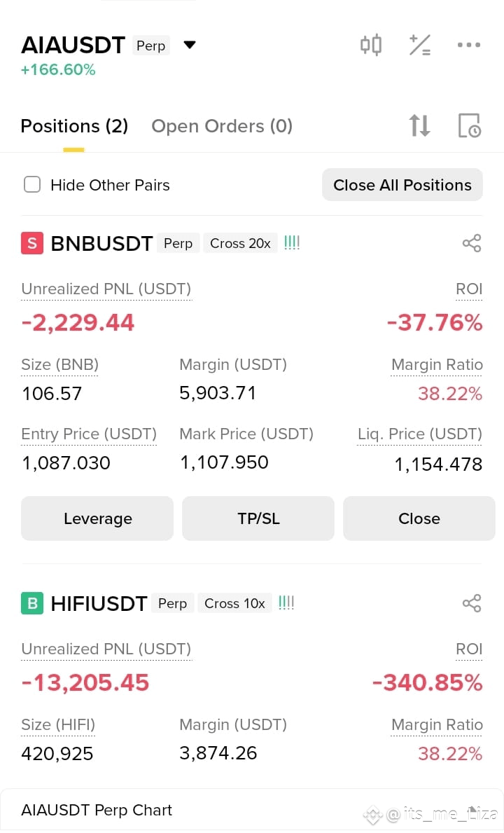Adjust Leverage for the BNBUSDT position

(97, 518)
